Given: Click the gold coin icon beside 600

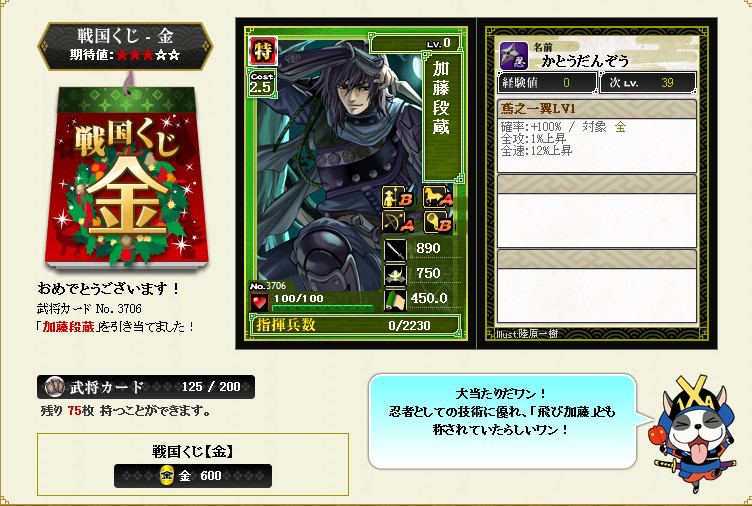Looking at the screenshot, I should pos(166,476).
